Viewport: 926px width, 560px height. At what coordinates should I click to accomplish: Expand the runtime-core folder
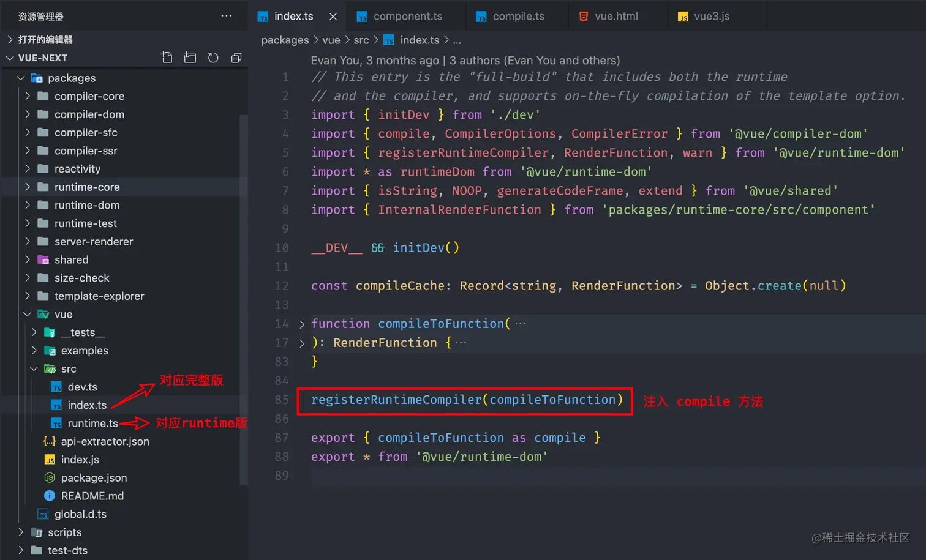(28, 187)
